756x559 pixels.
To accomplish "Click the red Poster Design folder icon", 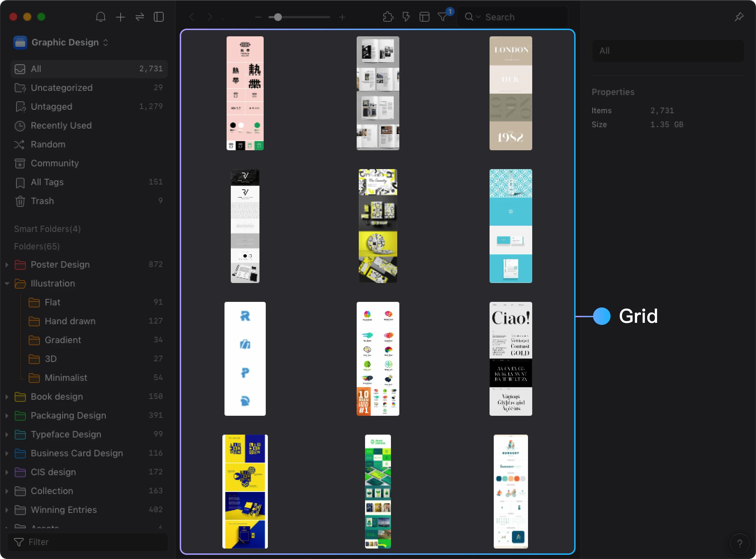I will [x=20, y=264].
